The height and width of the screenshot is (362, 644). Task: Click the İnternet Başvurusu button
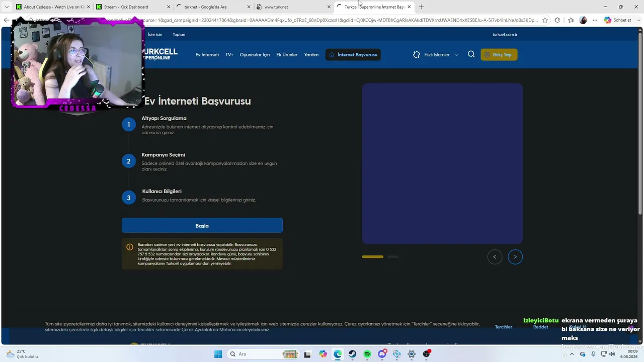353,55
